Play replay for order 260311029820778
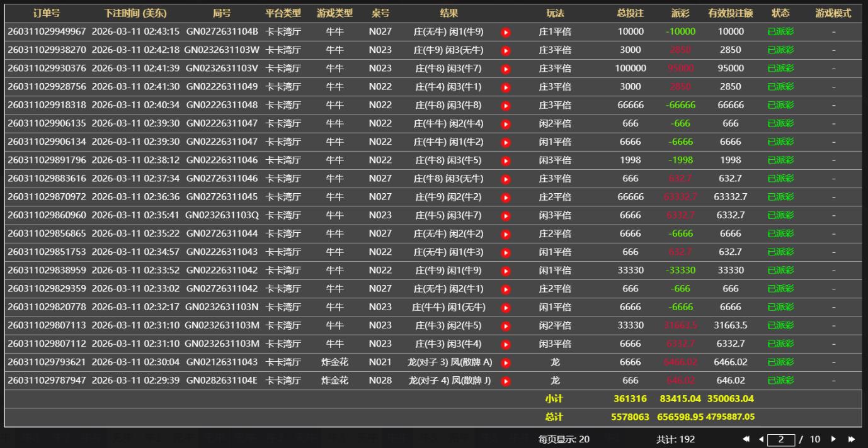This screenshot has height=448, width=868. (505, 308)
